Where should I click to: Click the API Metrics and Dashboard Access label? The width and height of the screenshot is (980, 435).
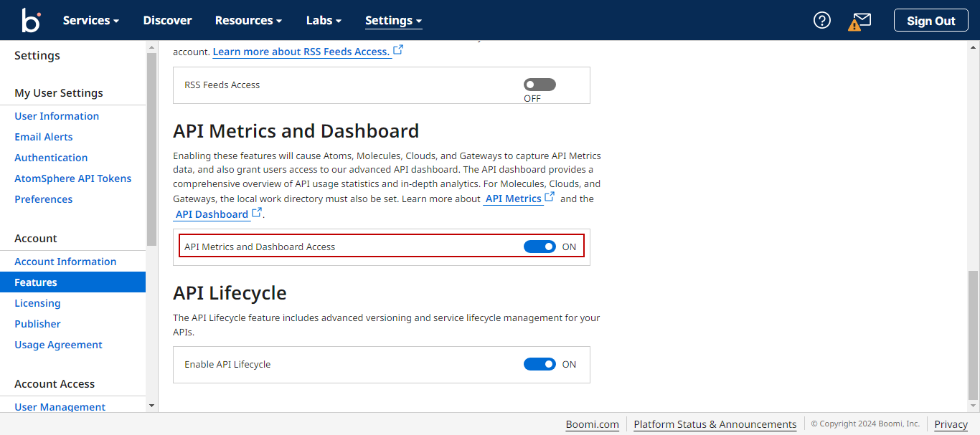[260, 247]
